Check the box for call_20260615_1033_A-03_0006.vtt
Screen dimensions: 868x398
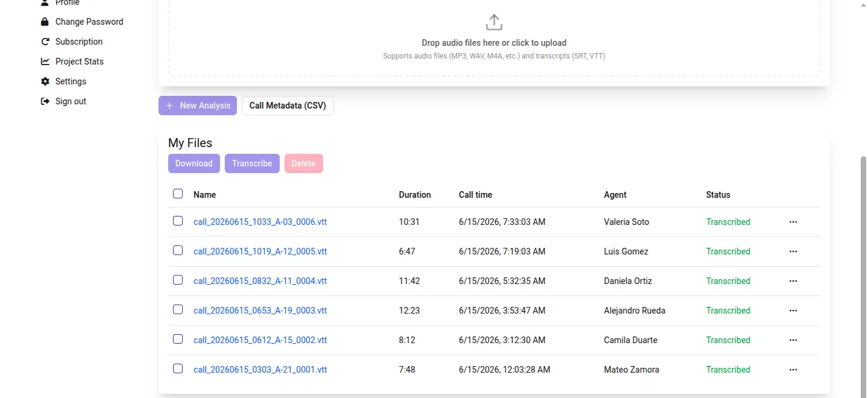[178, 221]
